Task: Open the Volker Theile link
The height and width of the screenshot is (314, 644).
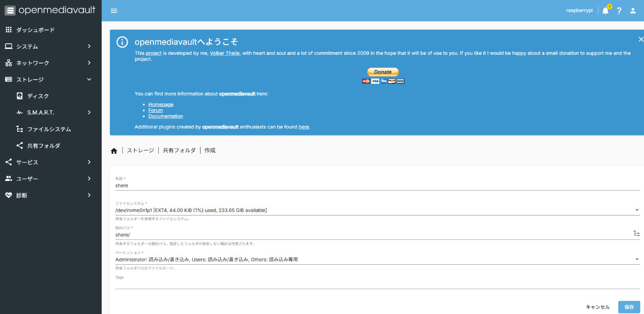Action: pyautogui.click(x=225, y=53)
